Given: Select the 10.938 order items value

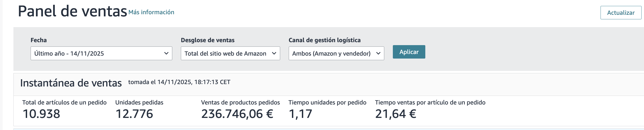Looking at the screenshot, I should (41, 114).
